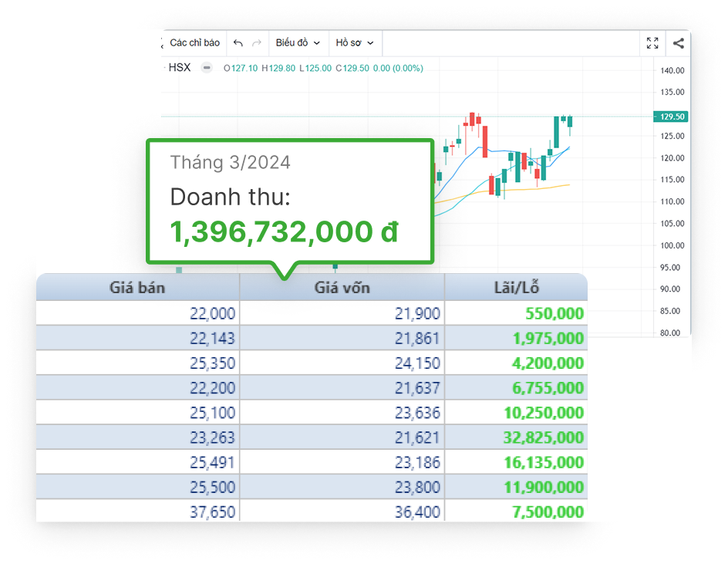Select the 6,755,000 profit value
Screen dimensions: 728x564
pyautogui.click(x=548, y=388)
